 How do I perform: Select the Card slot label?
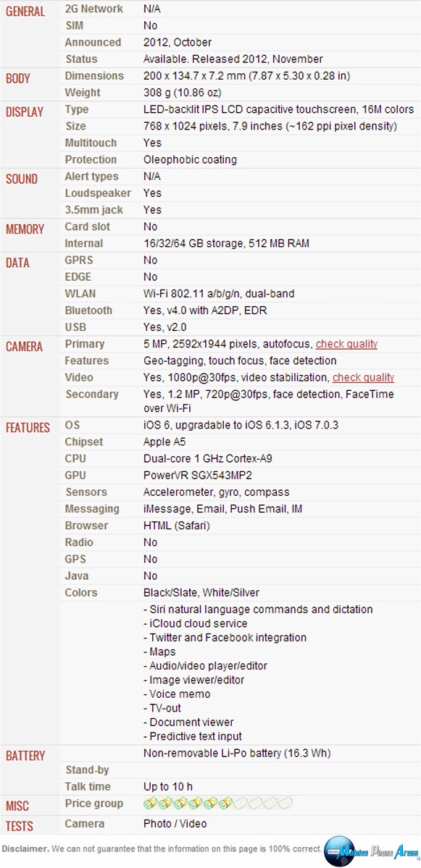coord(88,227)
